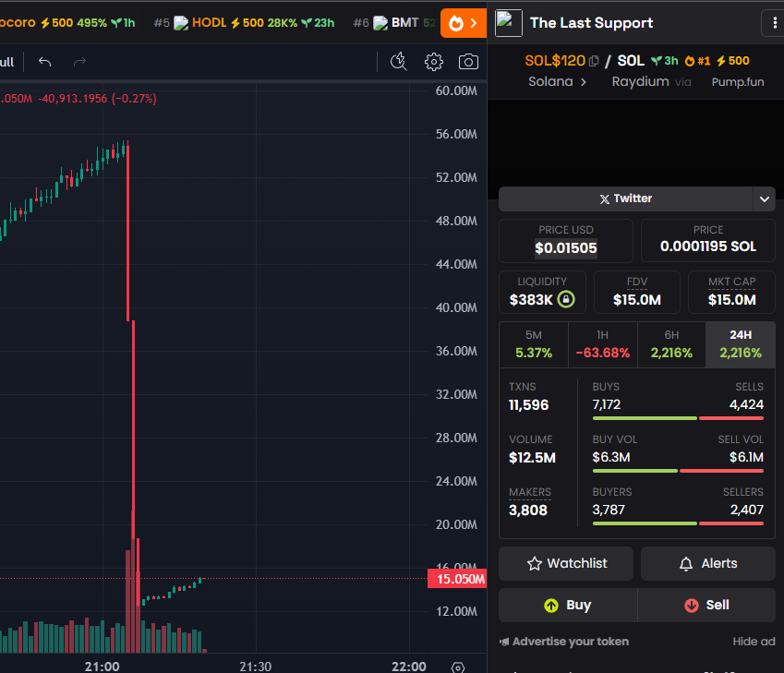Open chart axis settings gear at bottom
The height and width of the screenshot is (673, 784).
(x=458, y=667)
